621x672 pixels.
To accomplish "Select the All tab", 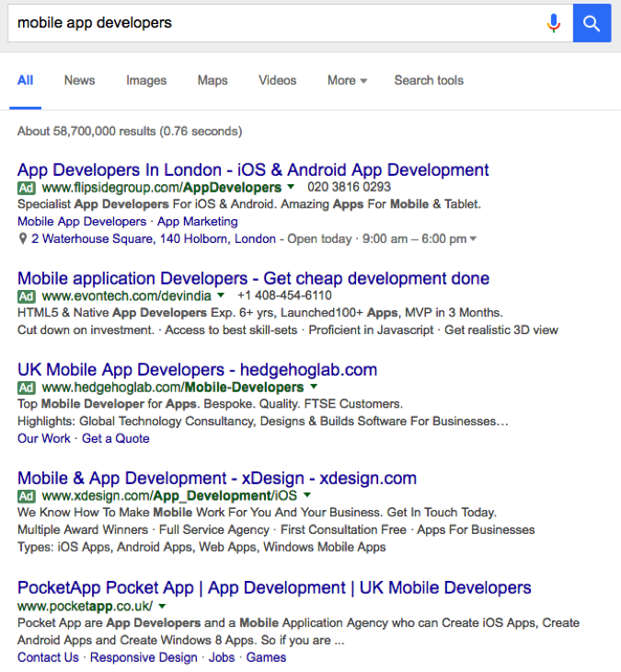I will (25, 80).
